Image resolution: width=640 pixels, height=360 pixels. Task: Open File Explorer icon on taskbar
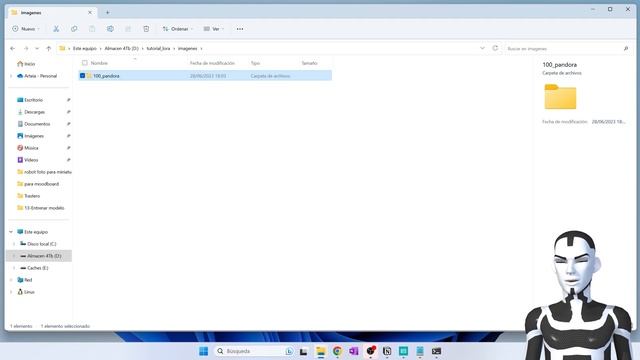[321, 351]
